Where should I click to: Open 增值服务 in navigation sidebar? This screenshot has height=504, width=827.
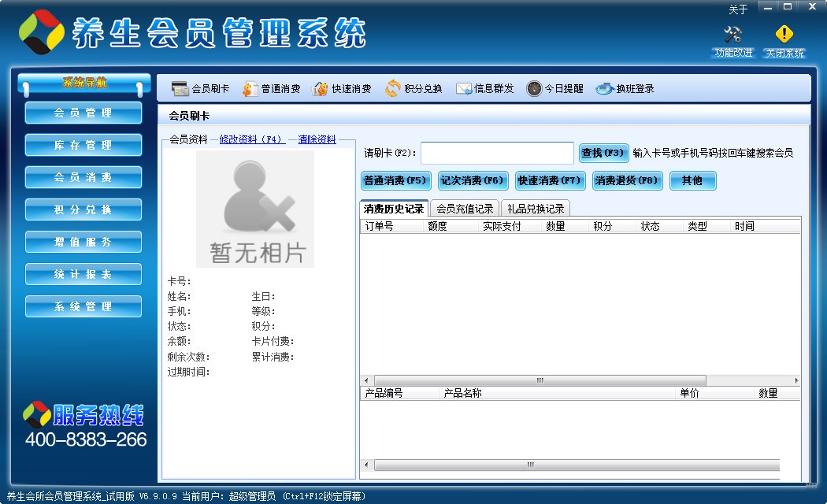click(83, 242)
